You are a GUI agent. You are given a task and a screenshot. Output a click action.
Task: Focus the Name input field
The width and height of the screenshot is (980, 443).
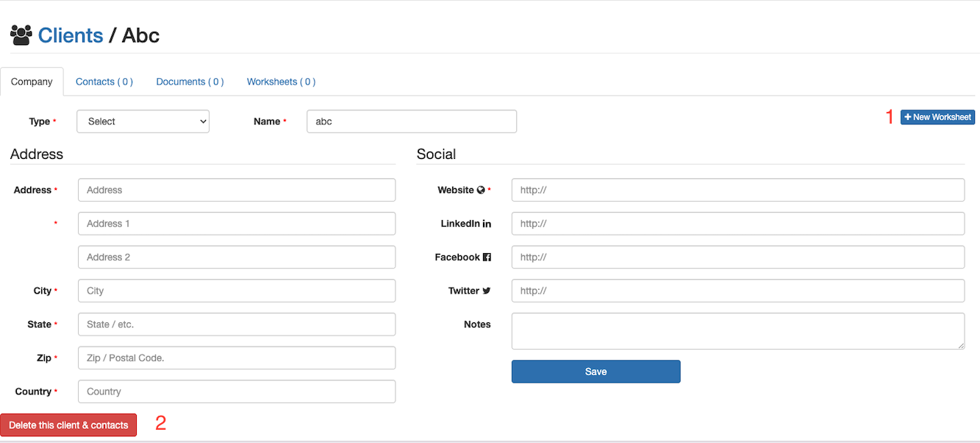pos(411,121)
